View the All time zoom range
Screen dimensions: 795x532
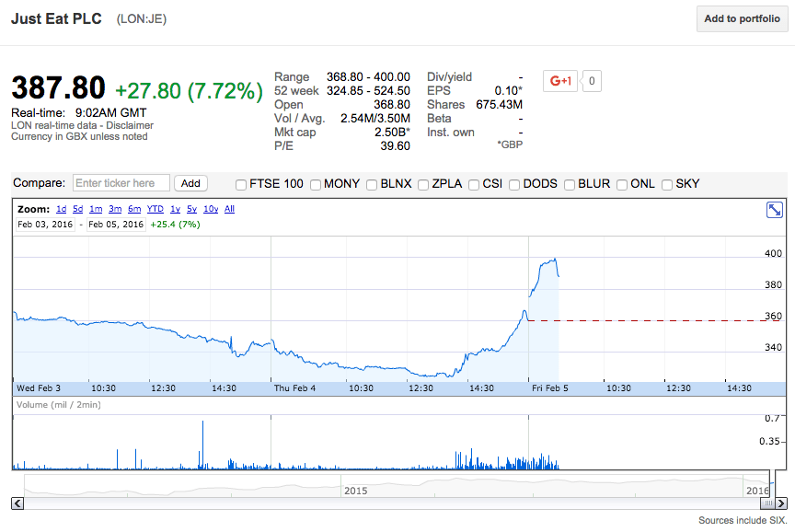pyautogui.click(x=229, y=209)
